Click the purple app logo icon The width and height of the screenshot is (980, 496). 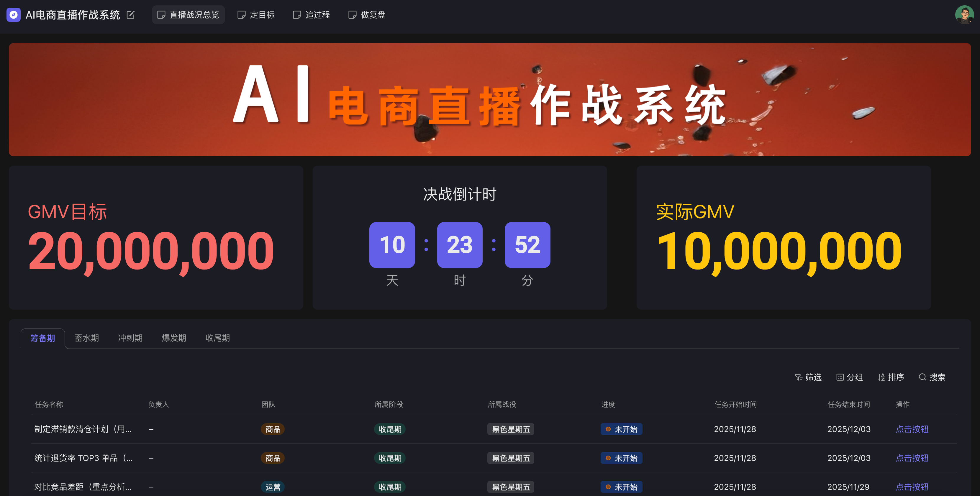tap(13, 15)
